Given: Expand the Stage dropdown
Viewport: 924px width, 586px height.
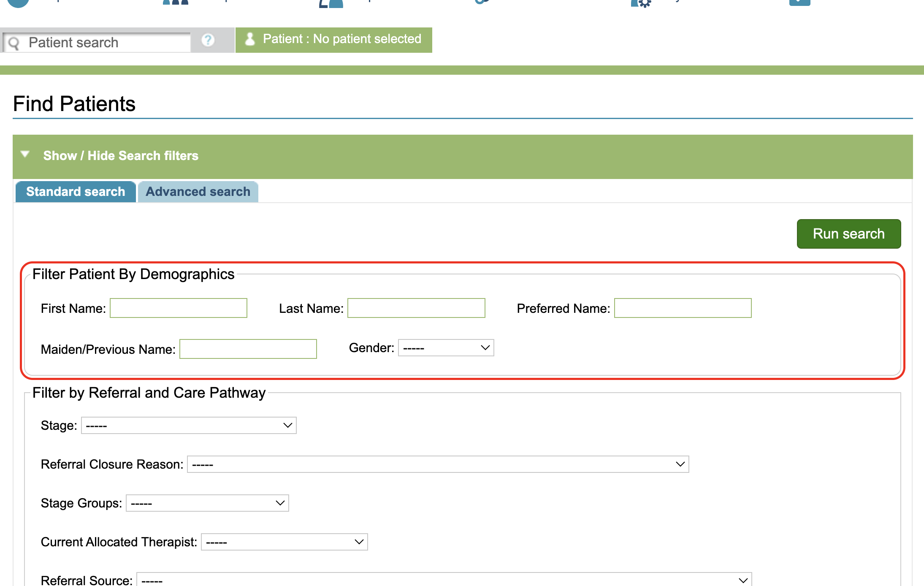Looking at the screenshot, I should point(189,426).
